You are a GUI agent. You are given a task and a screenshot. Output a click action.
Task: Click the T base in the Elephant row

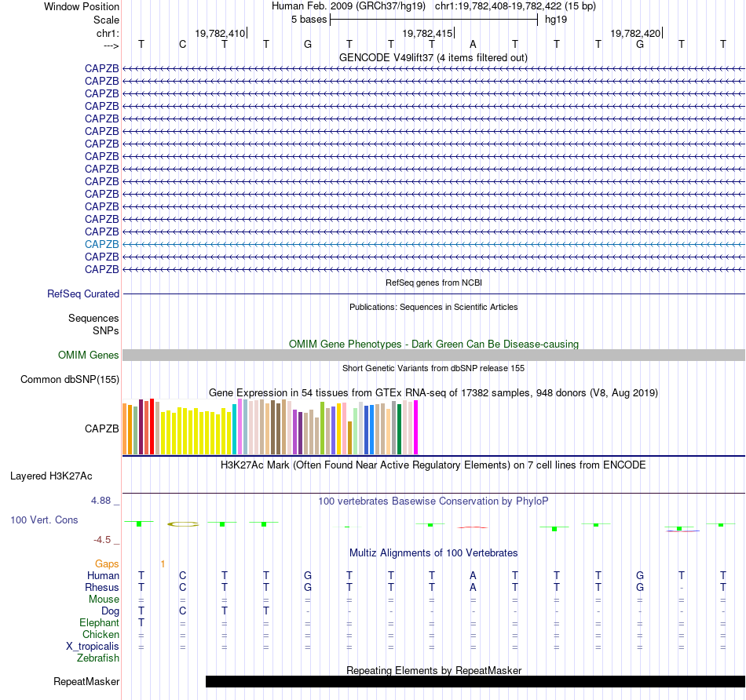(141, 622)
